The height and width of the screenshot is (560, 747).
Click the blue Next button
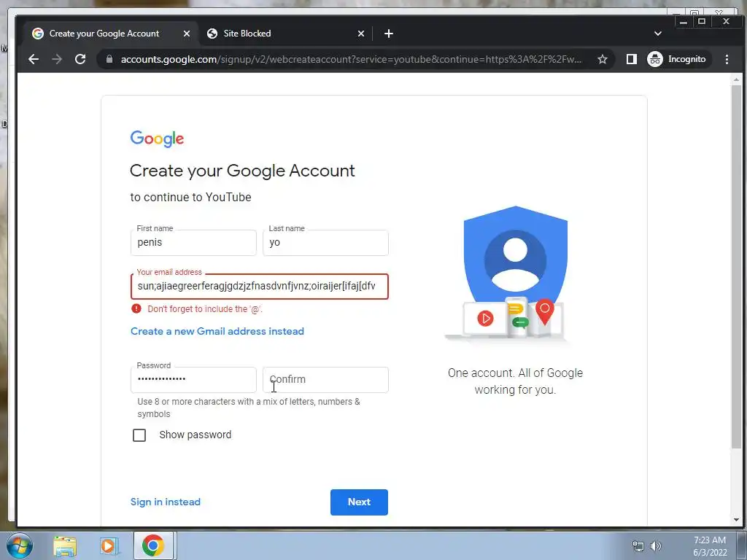point(359,502)
